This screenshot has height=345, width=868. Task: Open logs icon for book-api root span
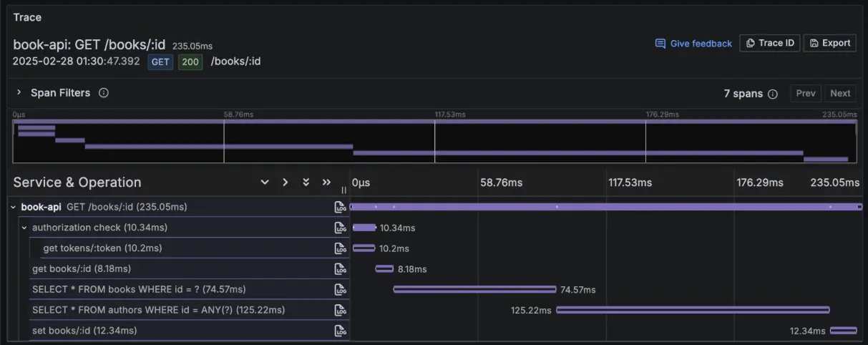pyautogui.click(x=340, y=208)
